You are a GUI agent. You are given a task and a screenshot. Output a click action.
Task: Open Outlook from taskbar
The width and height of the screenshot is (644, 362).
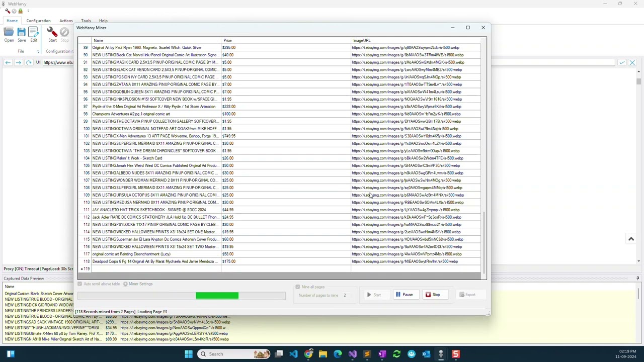tap(426, 354)
